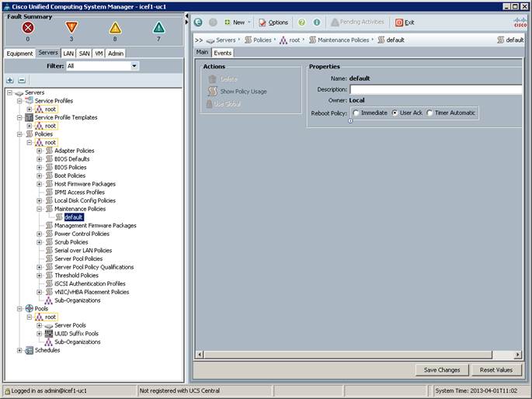The width and height of the screenshot is (532, 399).
Task: Open the Main tab
Action: coord(202,52)
